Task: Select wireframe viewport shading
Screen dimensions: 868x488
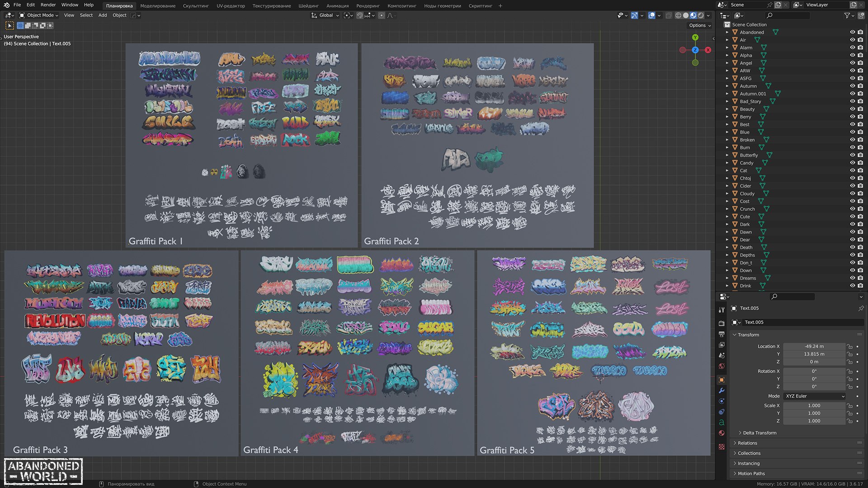Action: (678, 15)
